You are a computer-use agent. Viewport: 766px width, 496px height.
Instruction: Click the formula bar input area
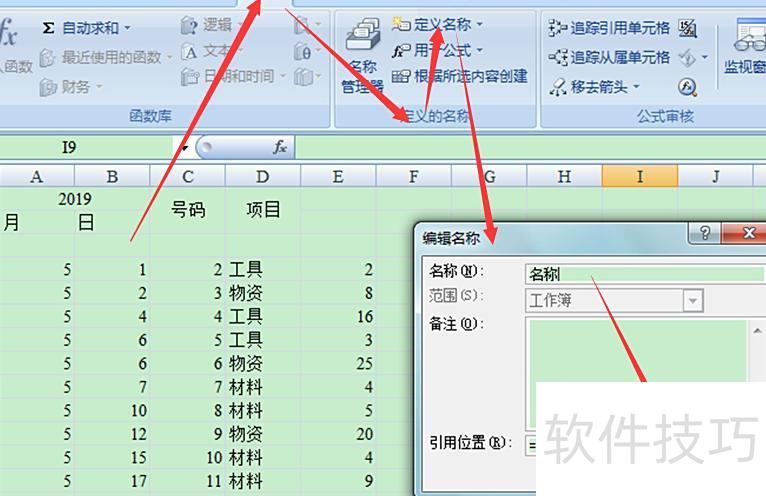click(x=531, y=147)
